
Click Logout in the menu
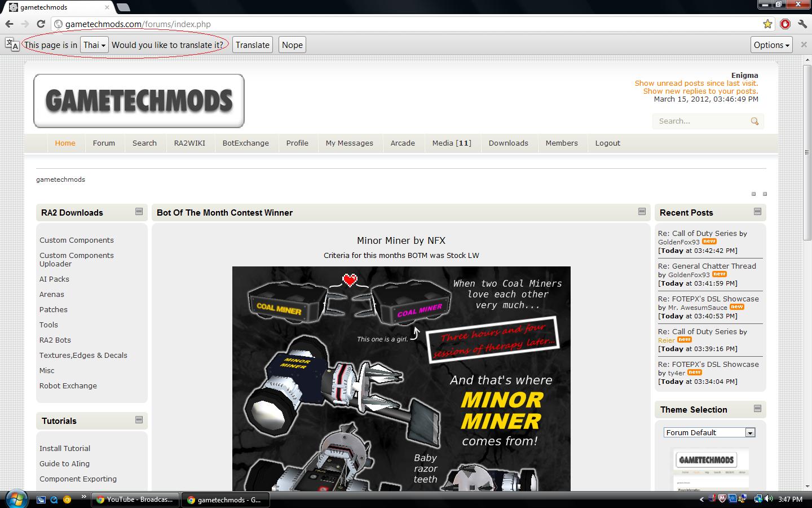click(607, 143)
